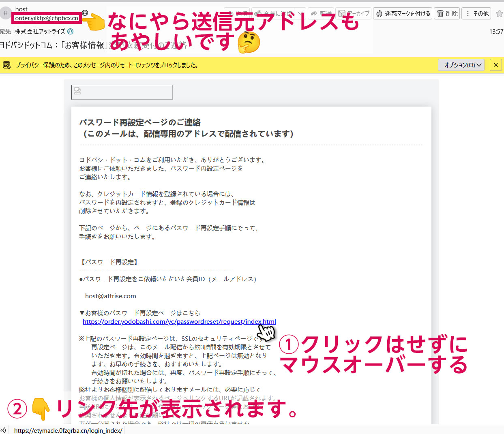Delete the message with 削除 button

coord(447,13)
